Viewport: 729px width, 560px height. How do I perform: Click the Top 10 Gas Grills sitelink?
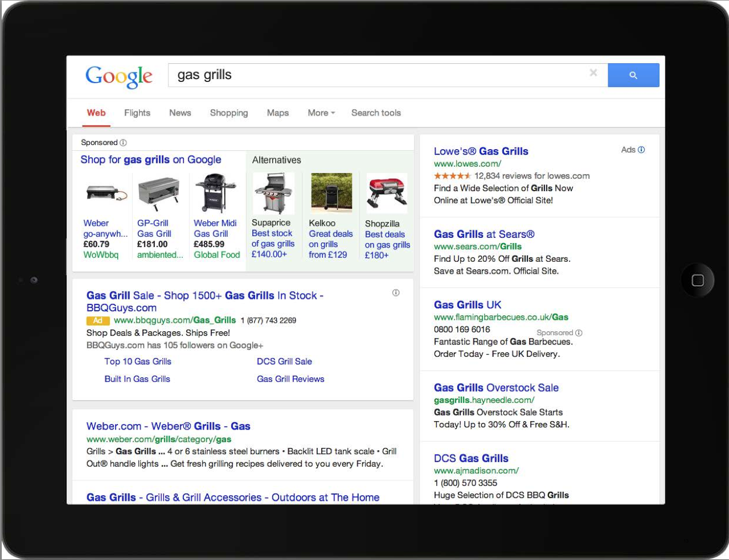click(138, 361)
